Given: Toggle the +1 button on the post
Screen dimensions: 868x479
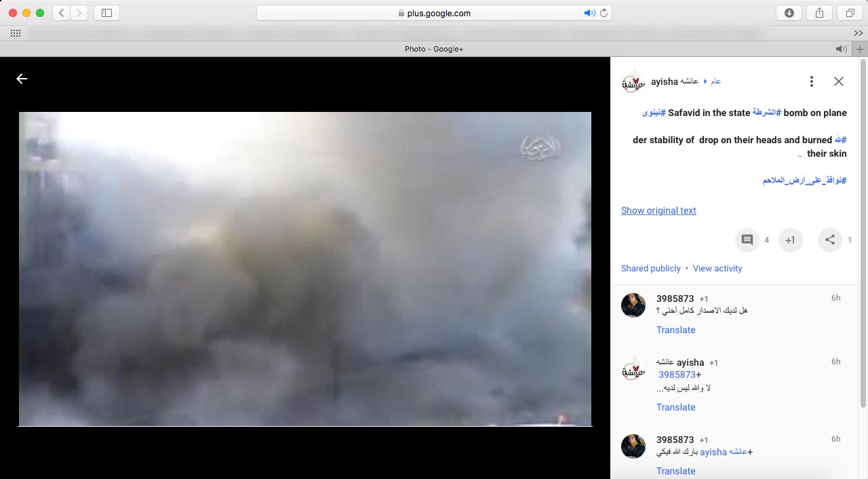Looking at the screenshot, I should (x=790, y=240).
